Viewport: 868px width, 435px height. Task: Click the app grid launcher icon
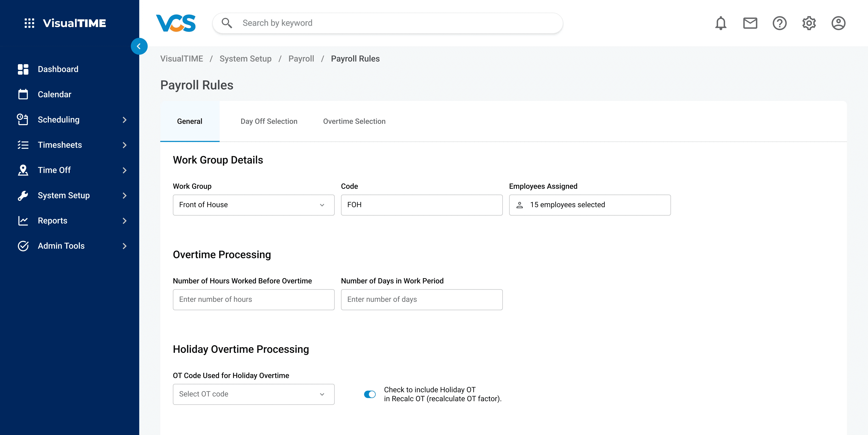click(x=29, y=23)
